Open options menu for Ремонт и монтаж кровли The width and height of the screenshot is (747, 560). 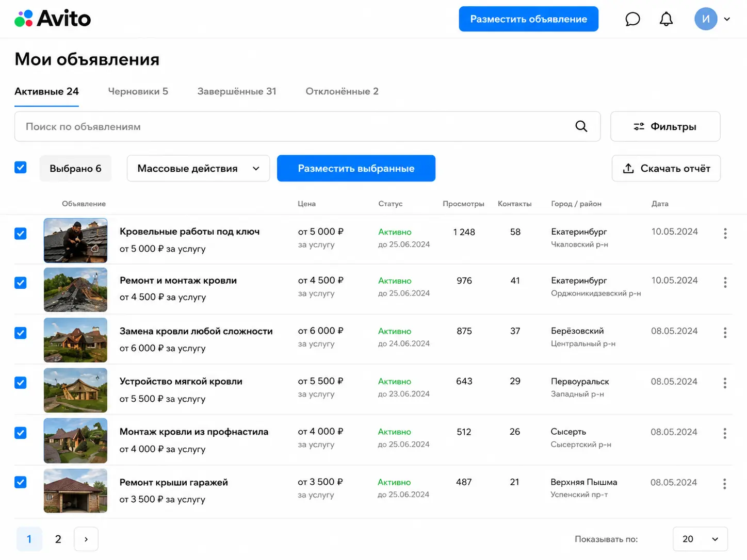pos(725,283)
